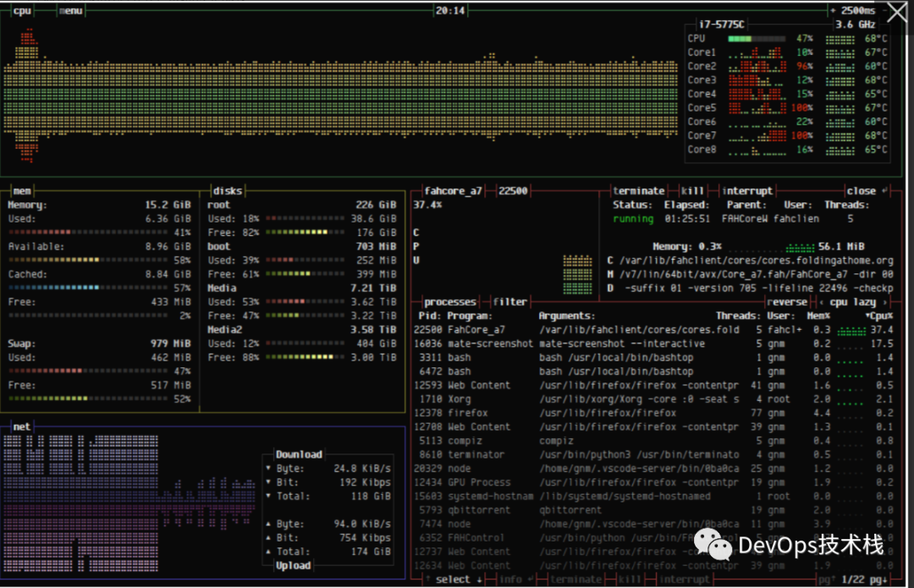The image size is (914, 588).
Task: Select Web Content process pid 12593
Action: pos(653,385)
